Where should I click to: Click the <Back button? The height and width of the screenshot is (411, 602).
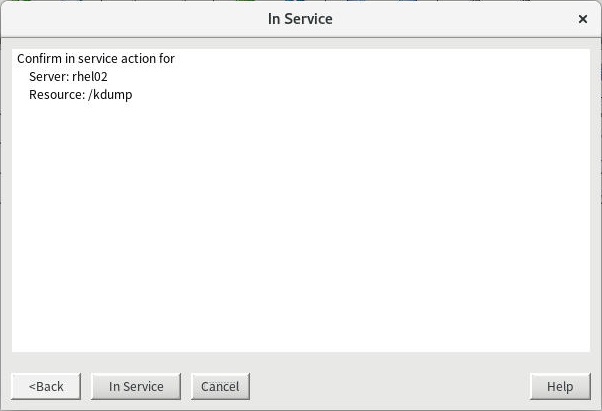click(46, 387)
